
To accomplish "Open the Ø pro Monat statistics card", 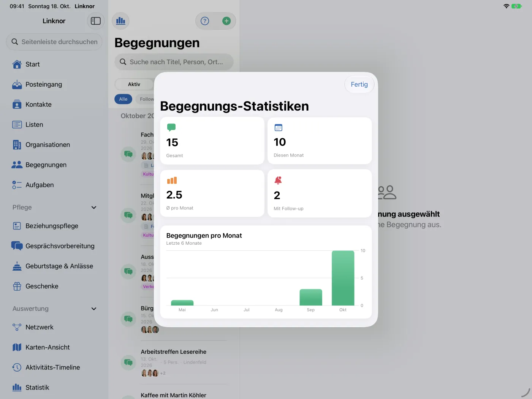I will 212,193.
